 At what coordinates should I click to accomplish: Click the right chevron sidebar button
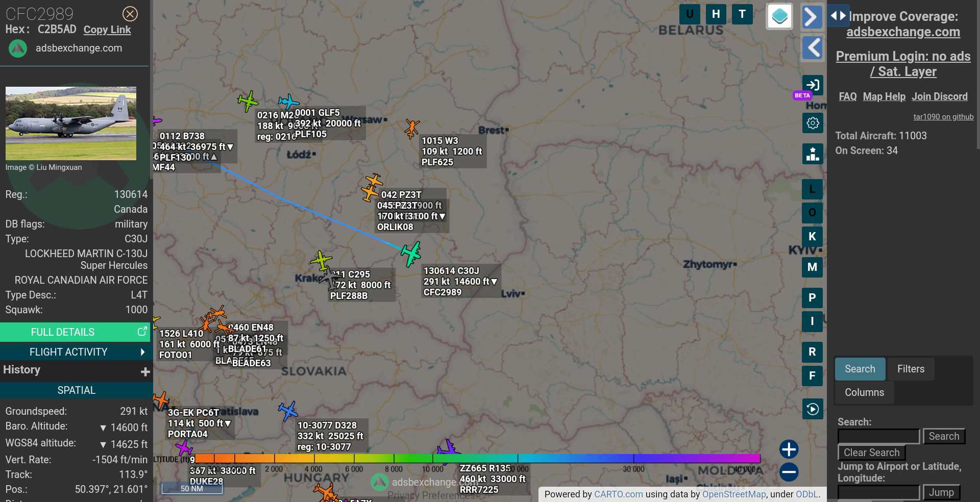812,17
